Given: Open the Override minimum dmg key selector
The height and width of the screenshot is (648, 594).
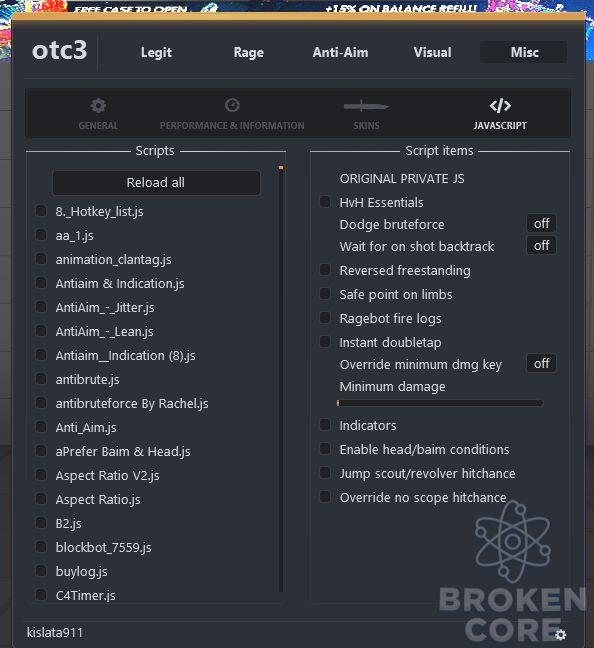Looking at the screenshot, I should click(541, 364).
